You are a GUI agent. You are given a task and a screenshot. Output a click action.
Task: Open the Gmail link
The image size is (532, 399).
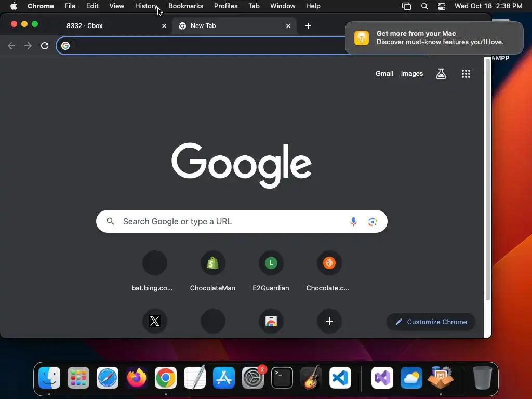click(384, 74)
